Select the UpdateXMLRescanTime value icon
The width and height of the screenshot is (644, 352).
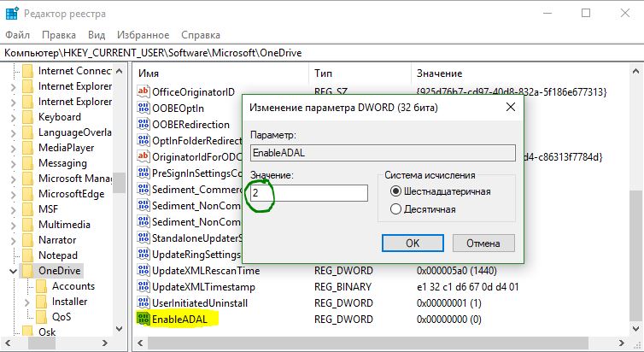pos(143,270)
